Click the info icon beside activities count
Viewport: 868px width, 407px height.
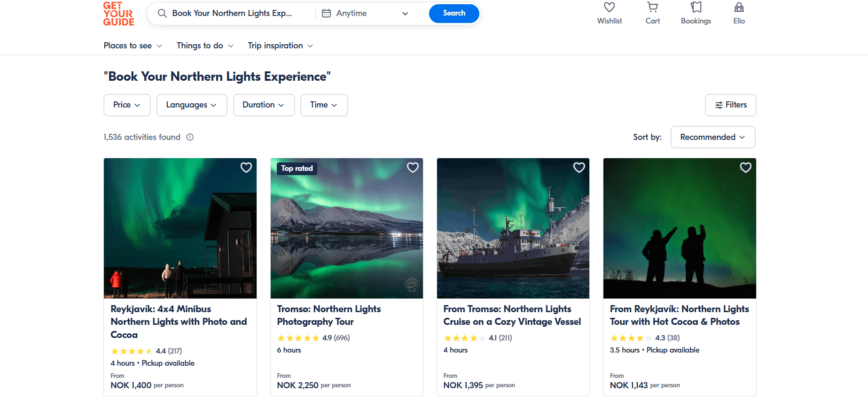pyautogui.click(x=189, y=137)
